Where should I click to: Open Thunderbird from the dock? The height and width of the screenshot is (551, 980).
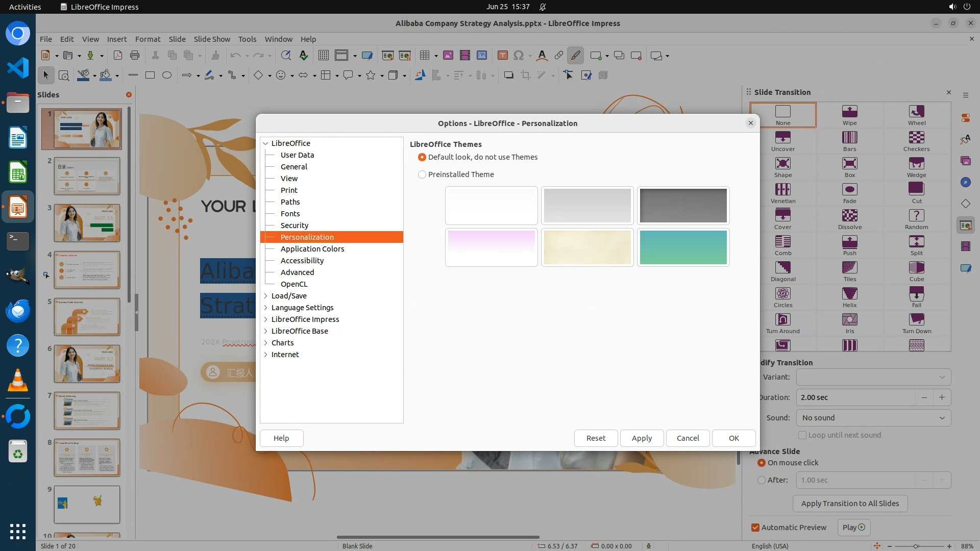pyautogui.click(x=18, y=311)
